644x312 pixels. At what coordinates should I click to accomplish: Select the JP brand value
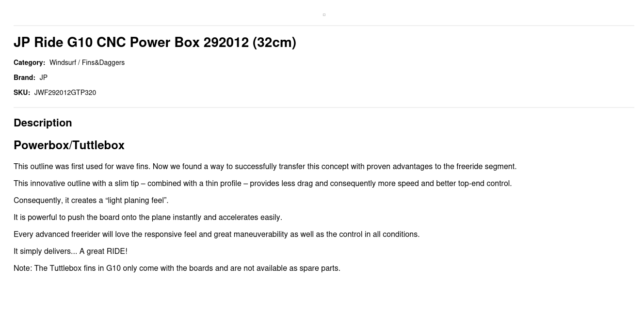point(44,78)
